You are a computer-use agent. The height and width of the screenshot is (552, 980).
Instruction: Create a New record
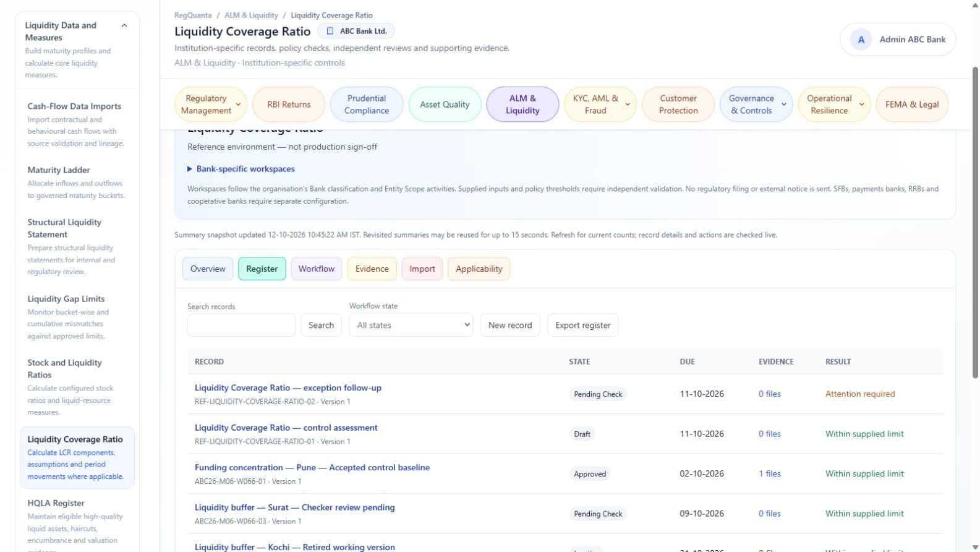[x=510, y=325]
